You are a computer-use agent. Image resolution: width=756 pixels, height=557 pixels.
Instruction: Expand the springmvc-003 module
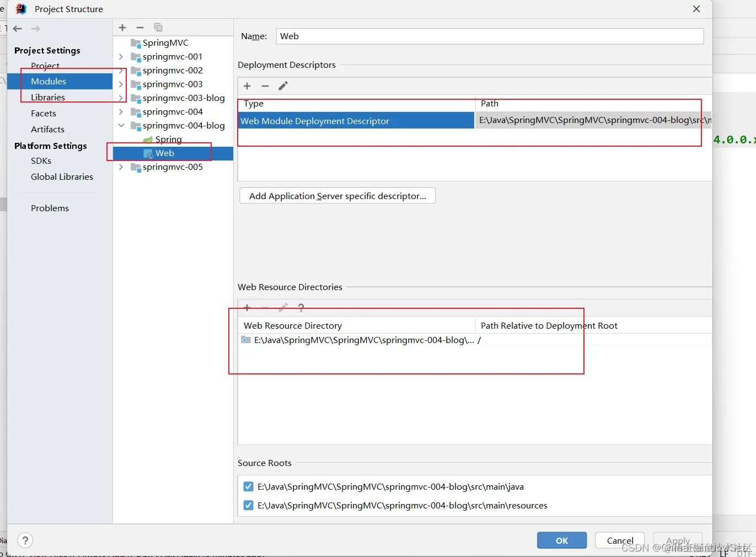[121, 84]
